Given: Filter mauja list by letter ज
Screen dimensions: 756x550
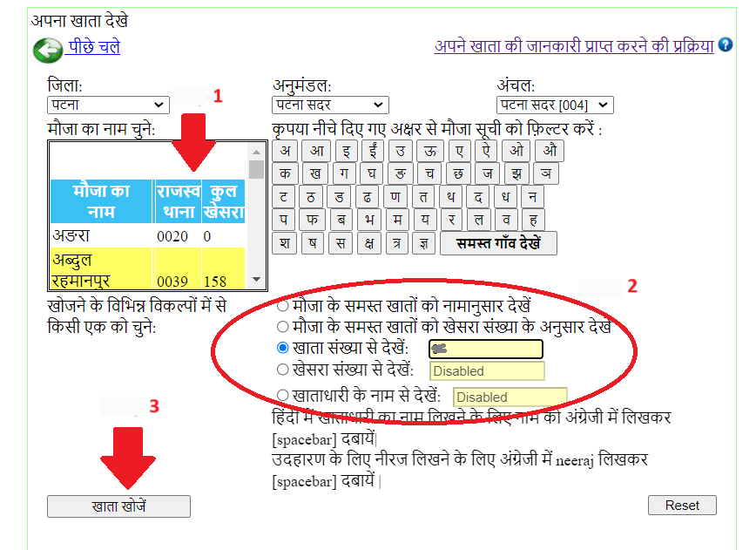Looking at the screenshot, I should (x=488, y=173).
